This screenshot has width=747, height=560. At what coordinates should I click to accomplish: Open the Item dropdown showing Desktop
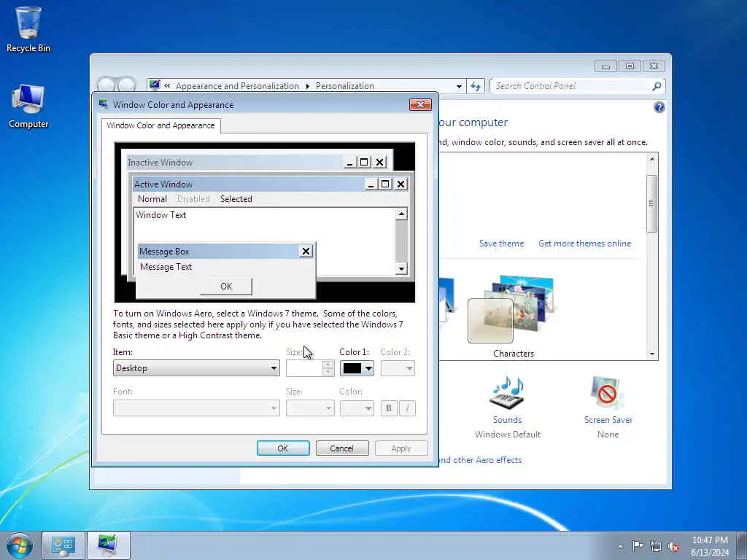click(196, 368)
